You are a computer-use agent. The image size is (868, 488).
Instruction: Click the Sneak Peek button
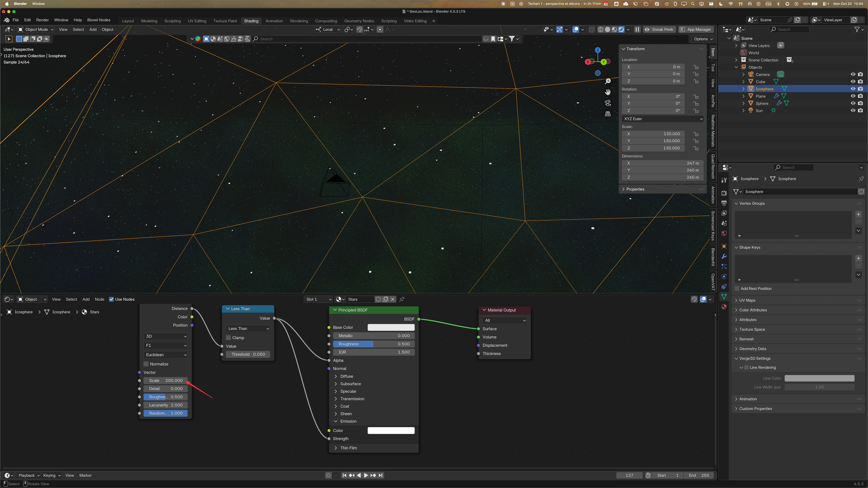tap(659, 30)
